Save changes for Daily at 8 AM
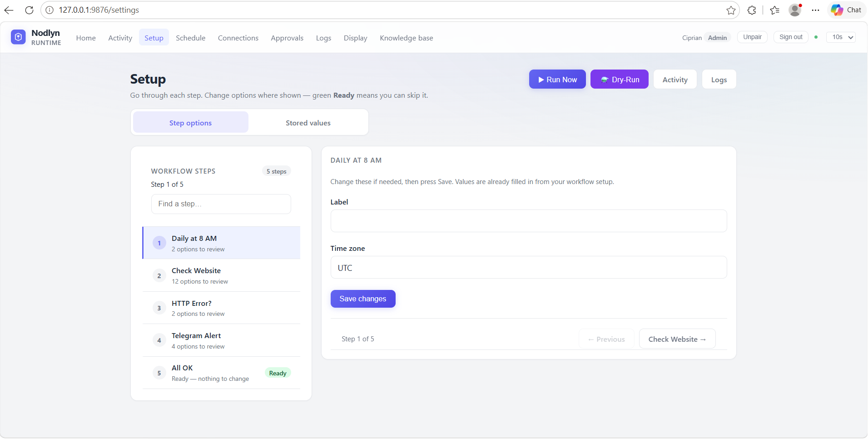Viewport: 868px width, 439px height. click(362, 299)
